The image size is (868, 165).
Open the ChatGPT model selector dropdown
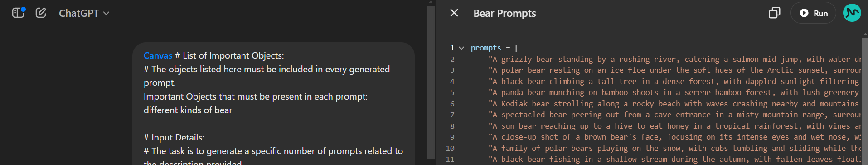click(x=84, y=13)
